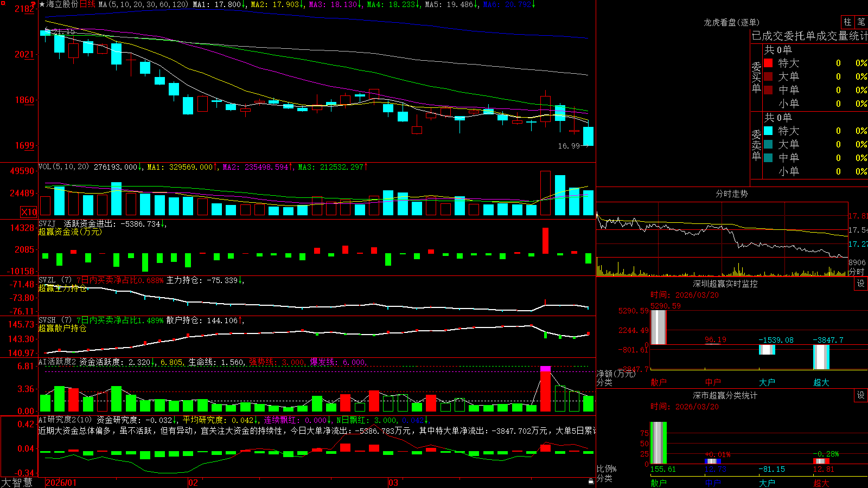The height and width of the screenshot is (488, 868).
Task: Open VOL(5,10,20) indicator parameters
Action: (64, 166)
